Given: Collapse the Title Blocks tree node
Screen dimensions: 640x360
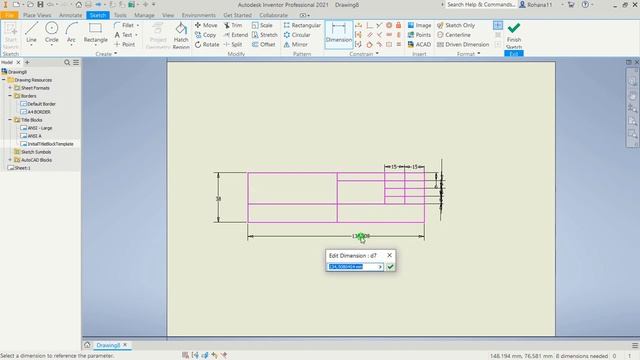Looking at the screenshot, I should pyautogui.click(x=10, y=120).
